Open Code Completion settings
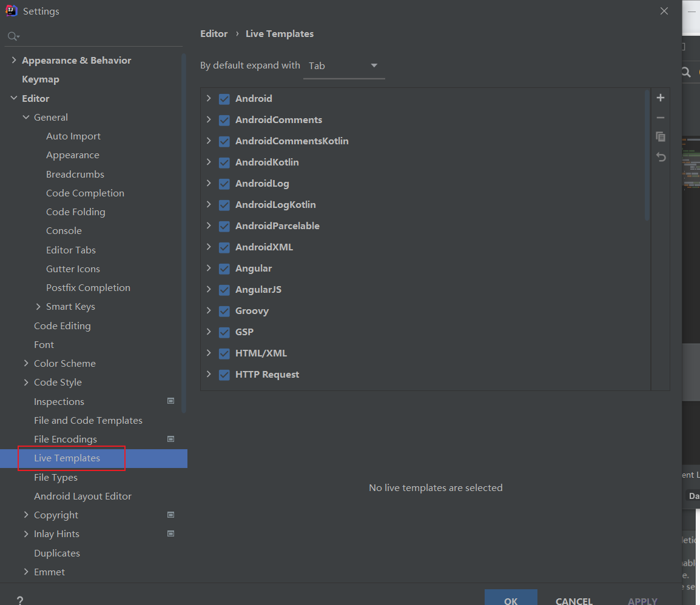 (x=86, y=193)
